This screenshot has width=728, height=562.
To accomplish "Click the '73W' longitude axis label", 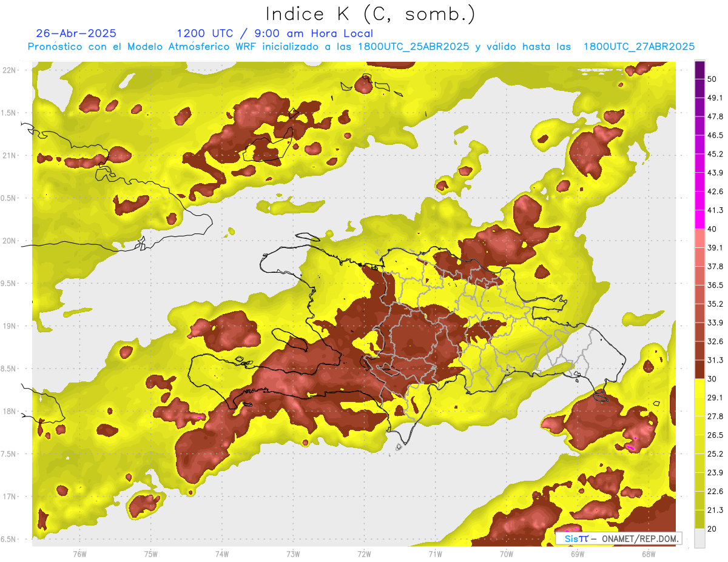I will coord(293,554).
